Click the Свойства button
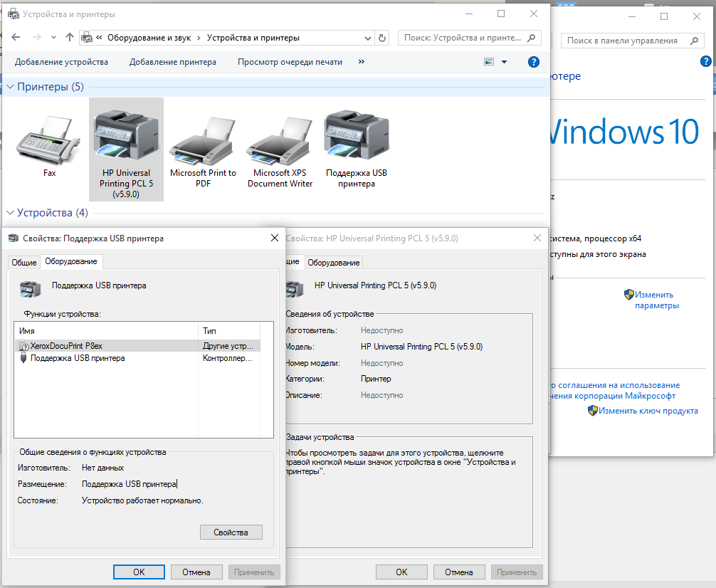Screen dimensions: 716x588 click(231, 532)
